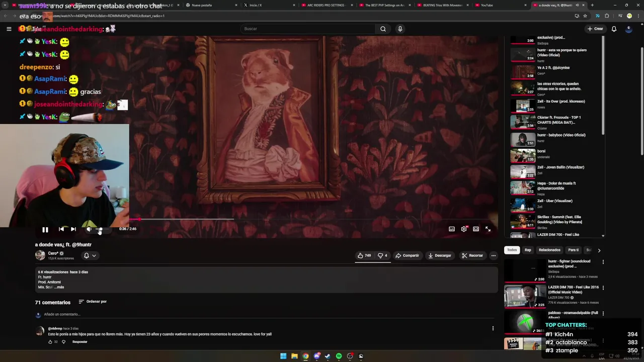Click the playlist panel scroll-down arrow
Screen dimensions: 644x362
[603, 236]
